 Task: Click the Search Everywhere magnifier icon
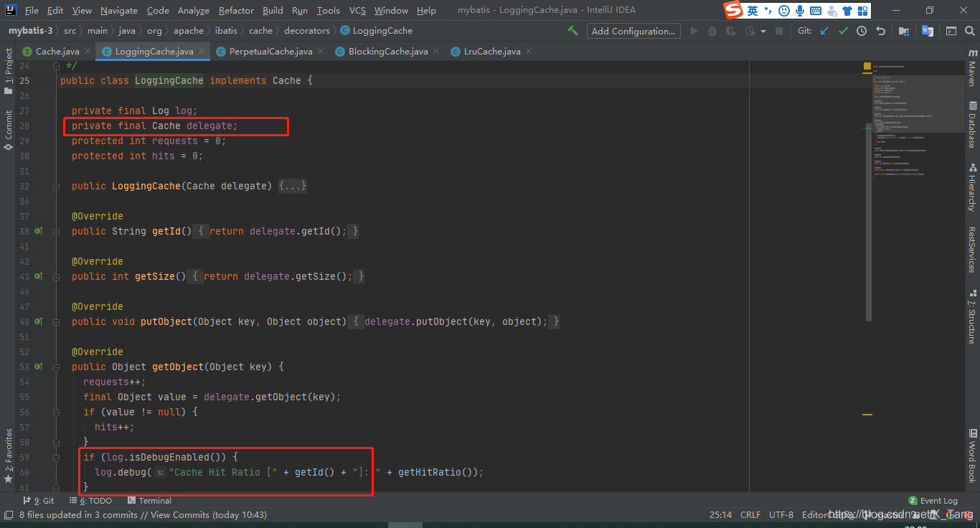pyautogui.click(x=970, y=31)
